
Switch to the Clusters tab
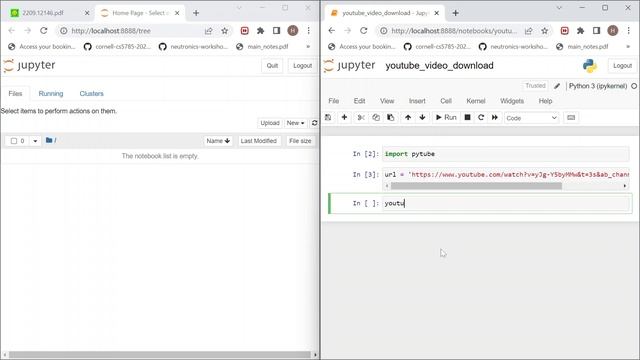coord(91,93)
